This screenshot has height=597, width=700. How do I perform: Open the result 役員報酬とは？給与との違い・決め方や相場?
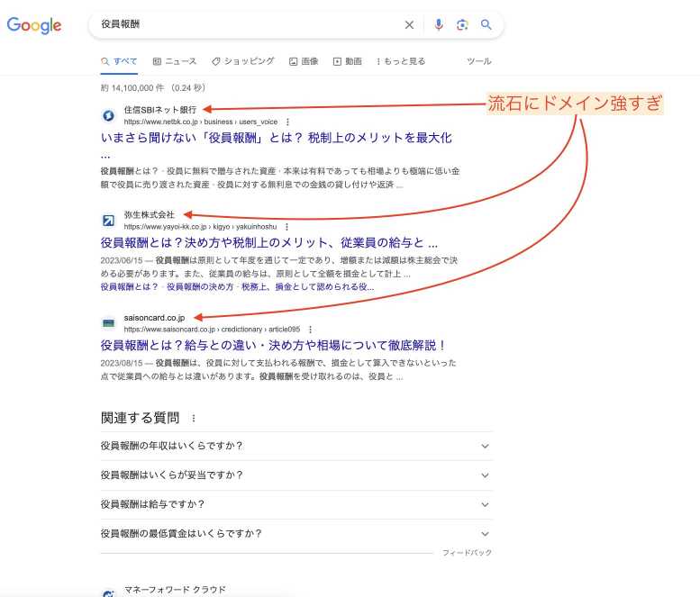273,346
